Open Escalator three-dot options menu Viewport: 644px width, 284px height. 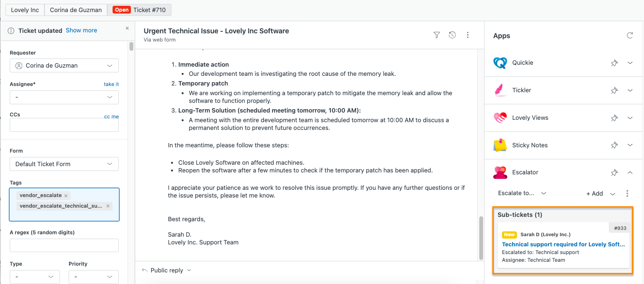tap(628, 194)
